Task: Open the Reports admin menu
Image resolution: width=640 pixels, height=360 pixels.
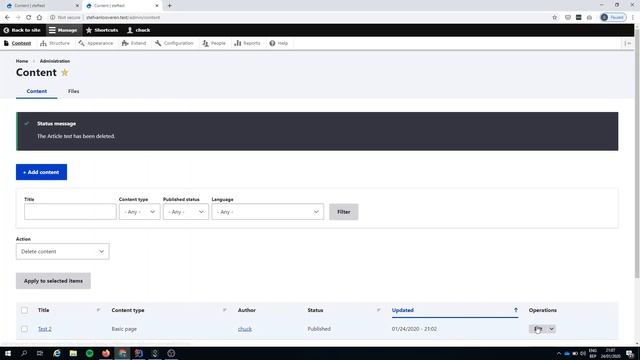Action: tap(247, 43)
